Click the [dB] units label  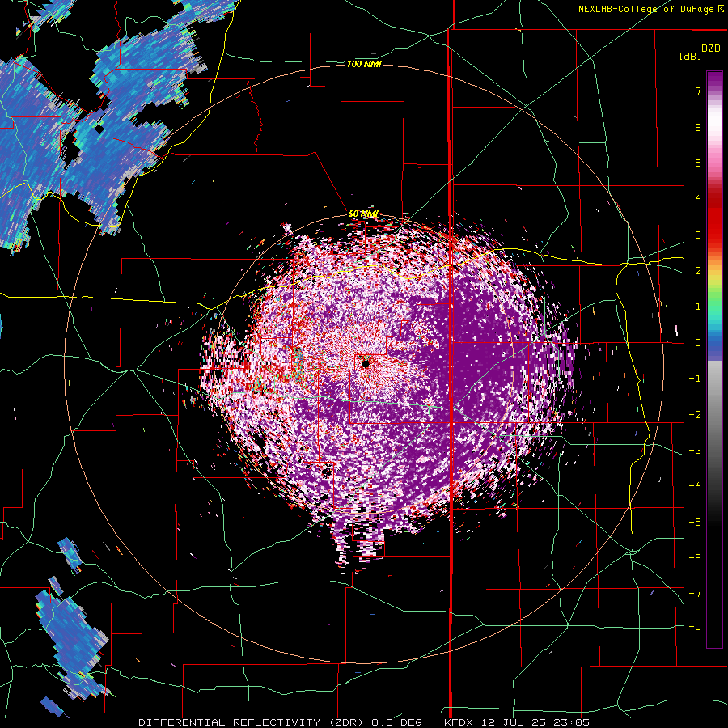click(x=690, y=56)
